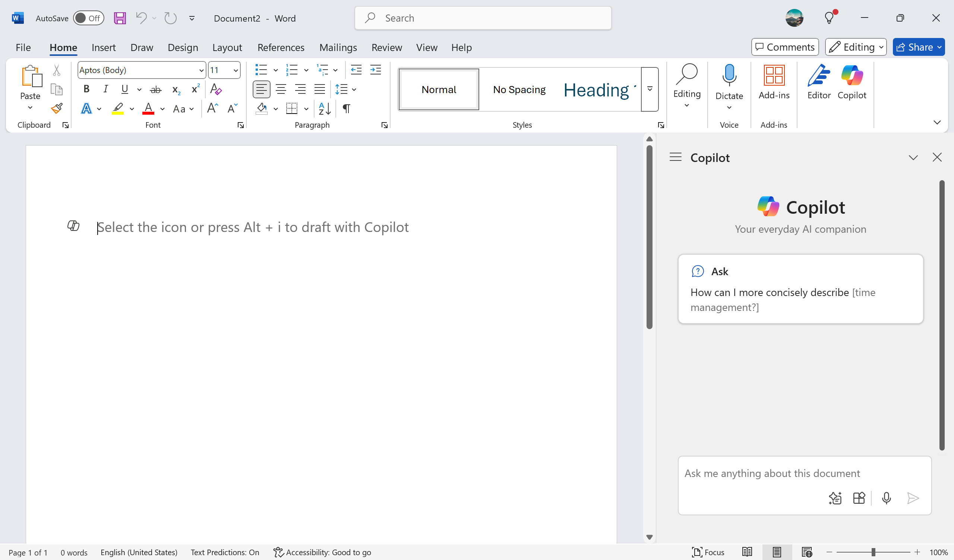Toggle Bold formatting
Viewport: 954px width, 560px height.
86,89
